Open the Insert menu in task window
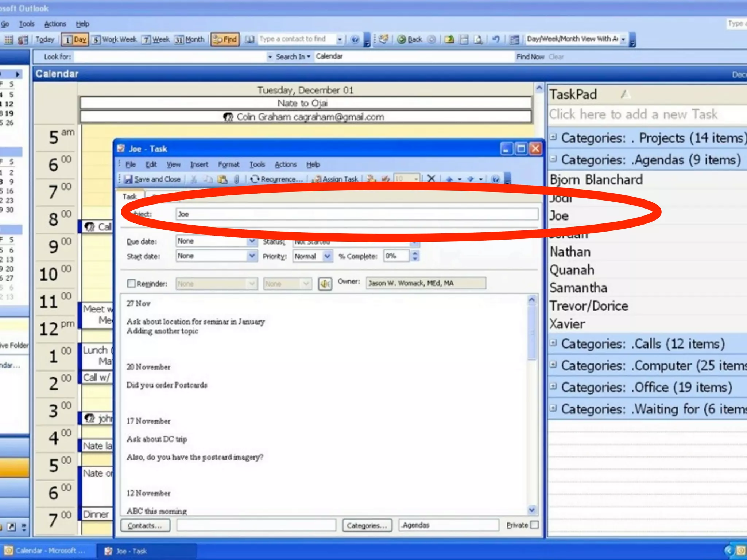This screenshot has width=747, height=560. pos(199,164)
